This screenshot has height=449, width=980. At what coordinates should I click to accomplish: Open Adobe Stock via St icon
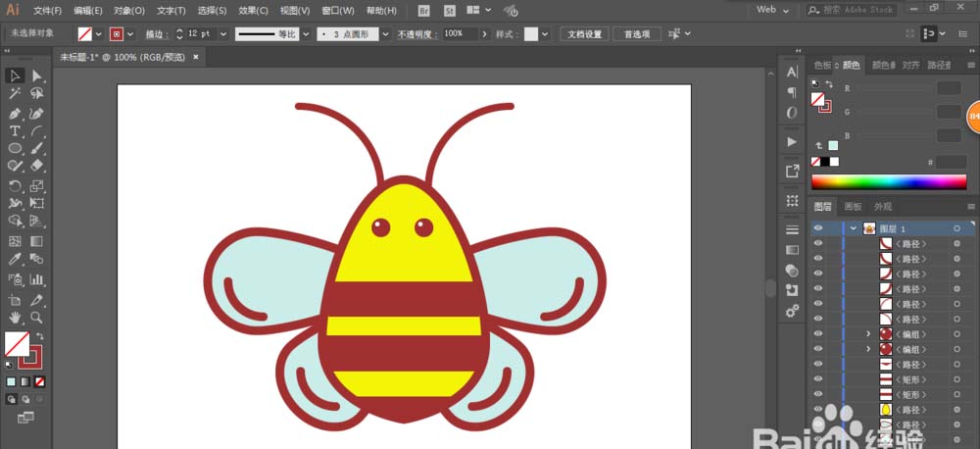[450, 11]
